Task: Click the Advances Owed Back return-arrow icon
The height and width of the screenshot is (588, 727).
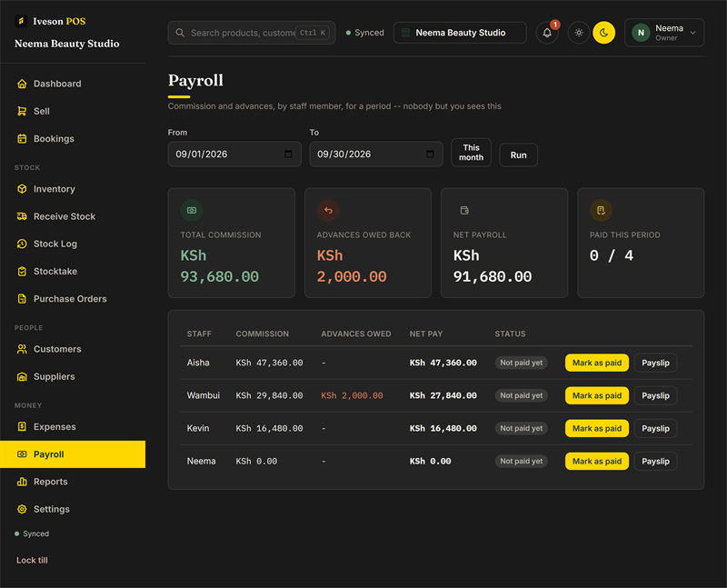Action: [328, 210]
